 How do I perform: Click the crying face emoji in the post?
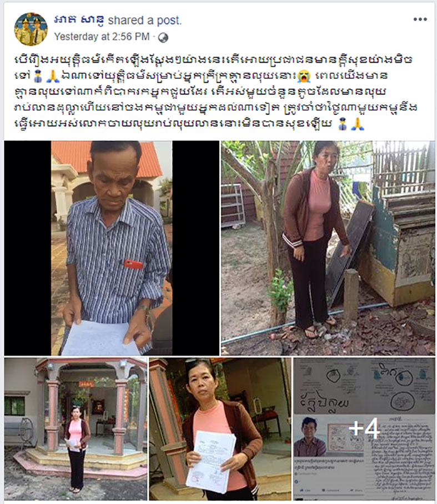coord(304,77)
